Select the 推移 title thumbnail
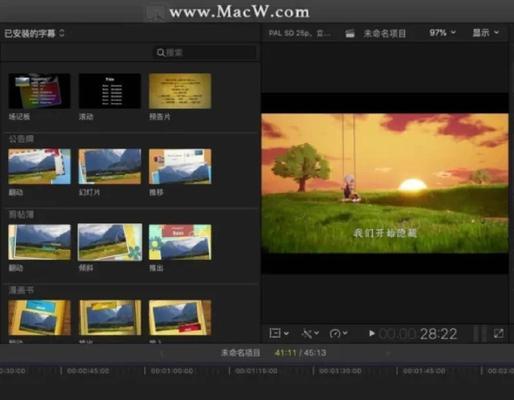Image resolution: width=514 pixels, height=400 pixels. point(180,166)
